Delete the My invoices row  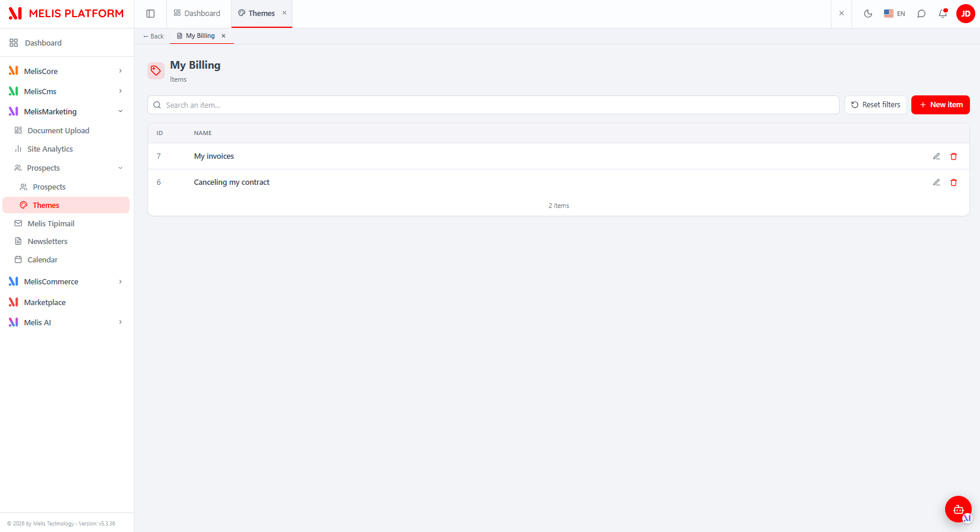point(954,156)
